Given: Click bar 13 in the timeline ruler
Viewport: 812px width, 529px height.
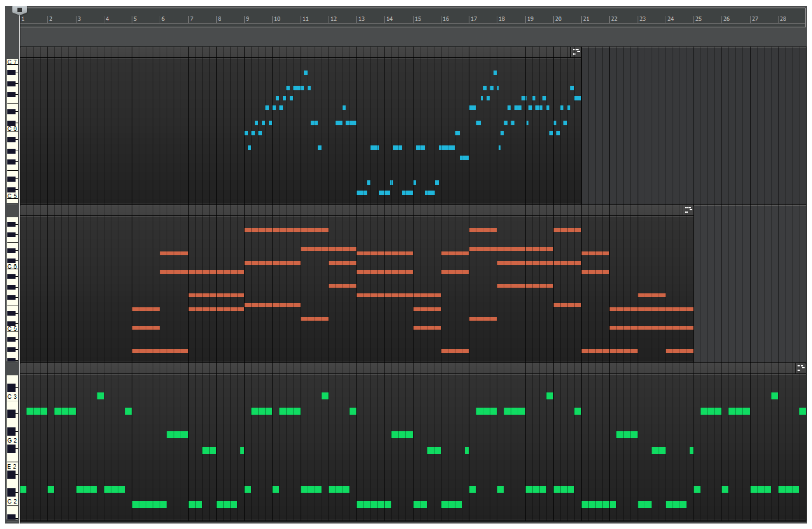Looking at the screenshot, I should (362, 19).
